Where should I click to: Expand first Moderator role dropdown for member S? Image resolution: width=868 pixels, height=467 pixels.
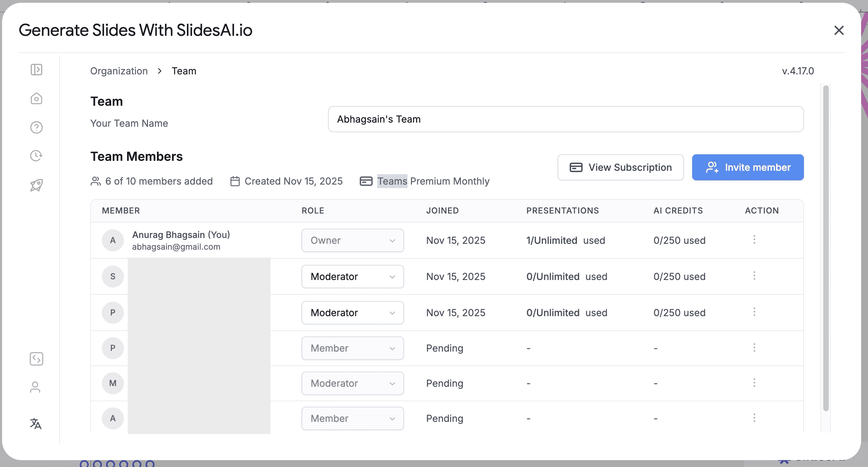click(x=352, y=277)
